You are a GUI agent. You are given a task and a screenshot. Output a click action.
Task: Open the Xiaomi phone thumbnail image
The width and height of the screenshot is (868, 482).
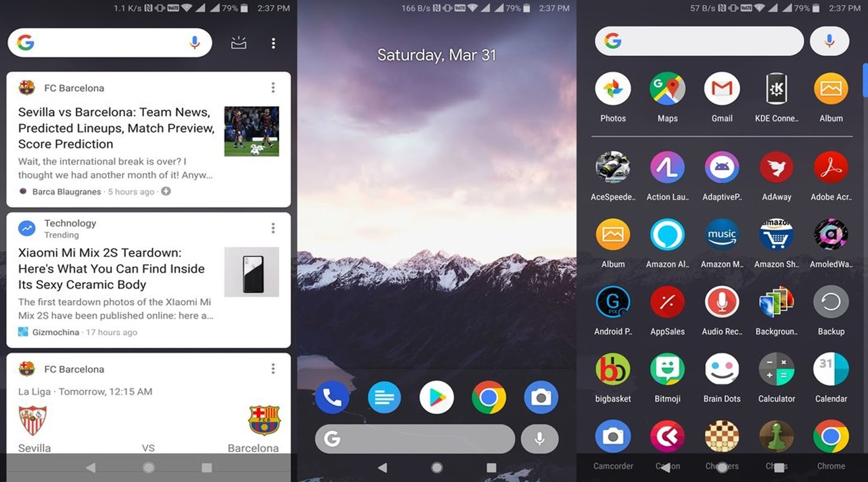252,272
